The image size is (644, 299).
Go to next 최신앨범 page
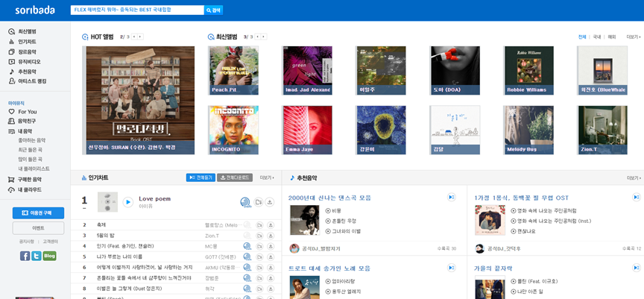tap(264, 37)
